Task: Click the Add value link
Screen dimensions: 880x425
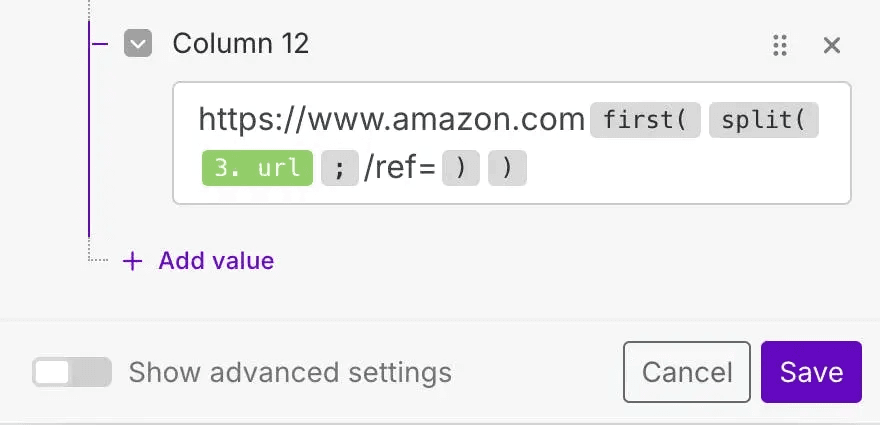Action: (x=216, y=261)
